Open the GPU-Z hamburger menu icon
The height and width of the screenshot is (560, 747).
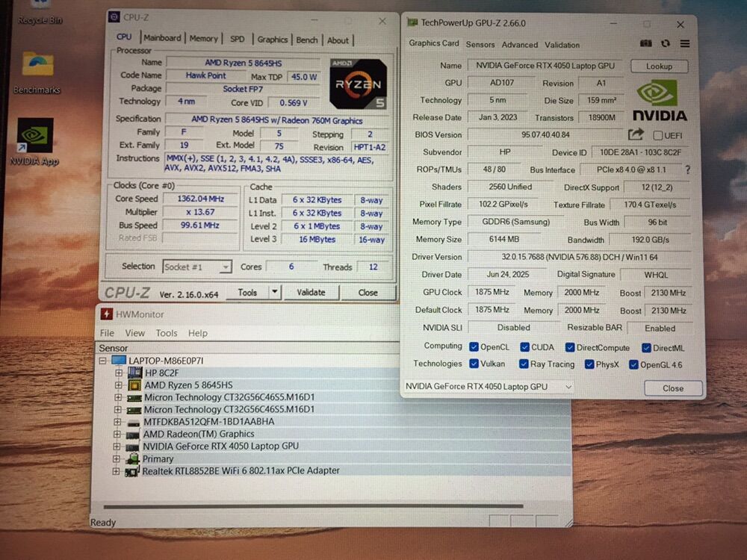click(x=684, y=44)
